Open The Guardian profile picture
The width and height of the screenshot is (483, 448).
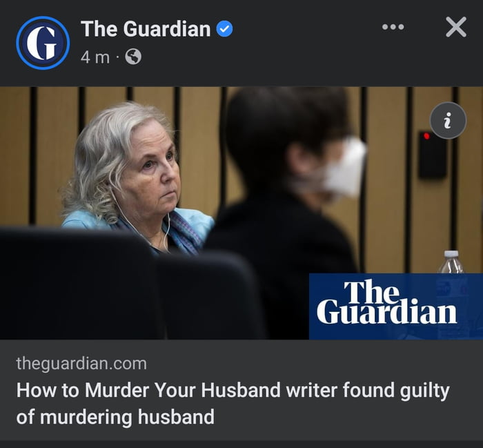[43, 43]
